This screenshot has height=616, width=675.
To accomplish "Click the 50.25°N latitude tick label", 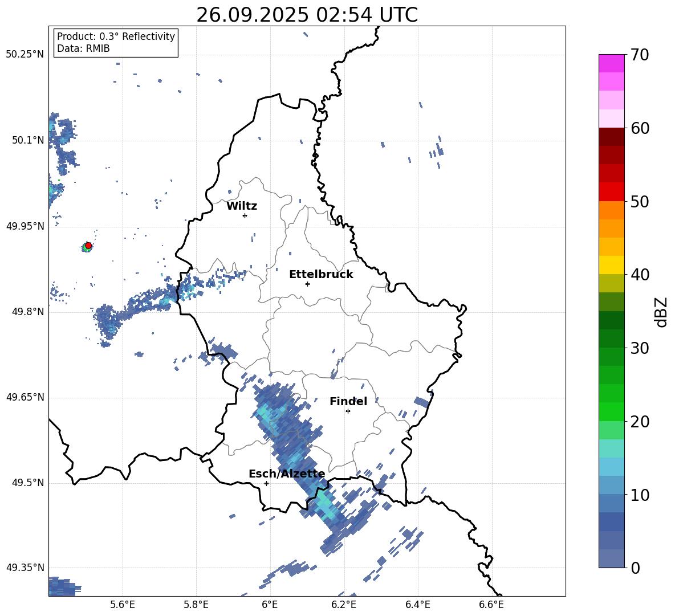I will [25, 54].
